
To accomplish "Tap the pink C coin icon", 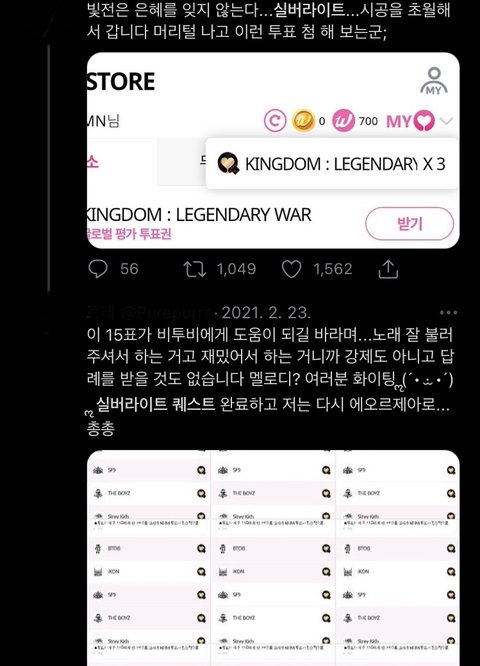I will pos(275,121).
